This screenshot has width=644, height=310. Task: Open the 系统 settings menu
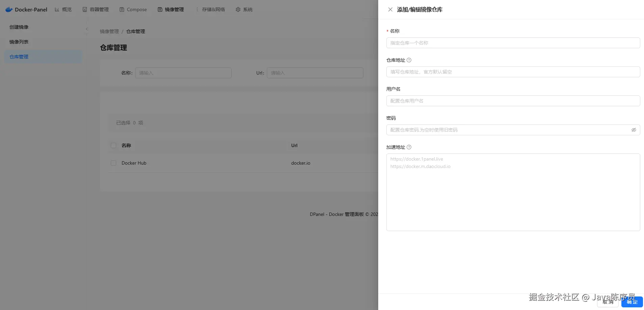pyautogui.click(x=244, y=9)
